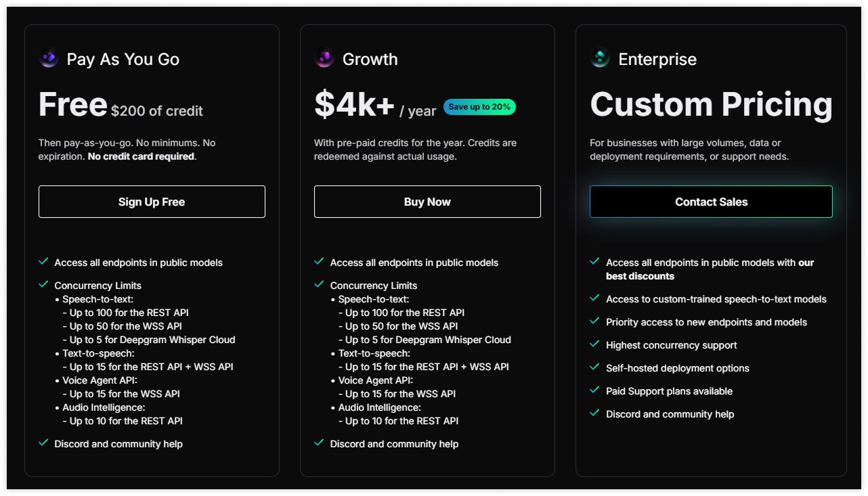The image size is (868, 496).
Task: Click checkmark next to custom-trained speech-to-text models
Action: [594, 298]
